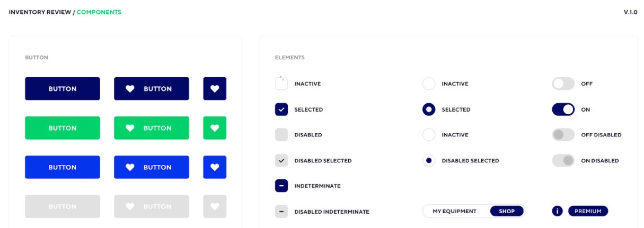Screen dimensions: 644x228
Task: Click the Indeterminate checkbox
Action: pos(281,186)
